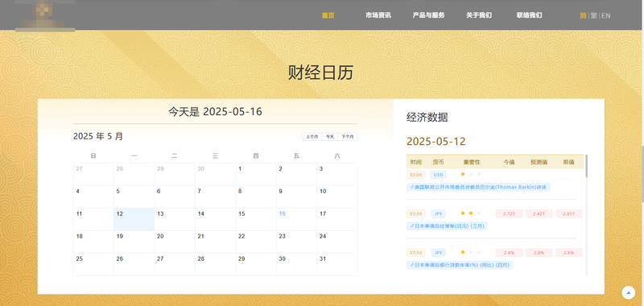Click the USD currency tag
This screenshot has height=306, width=644.
tap(438, 175)
